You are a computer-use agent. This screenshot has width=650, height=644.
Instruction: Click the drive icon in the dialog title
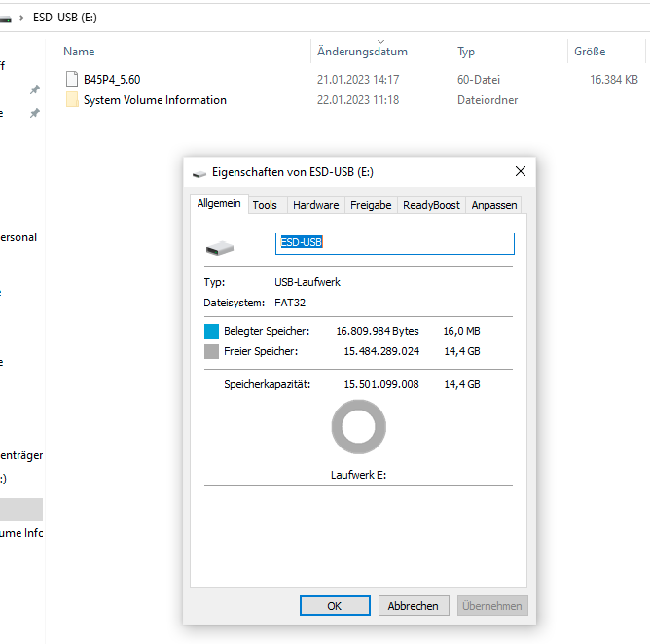[x=199, y=173]
